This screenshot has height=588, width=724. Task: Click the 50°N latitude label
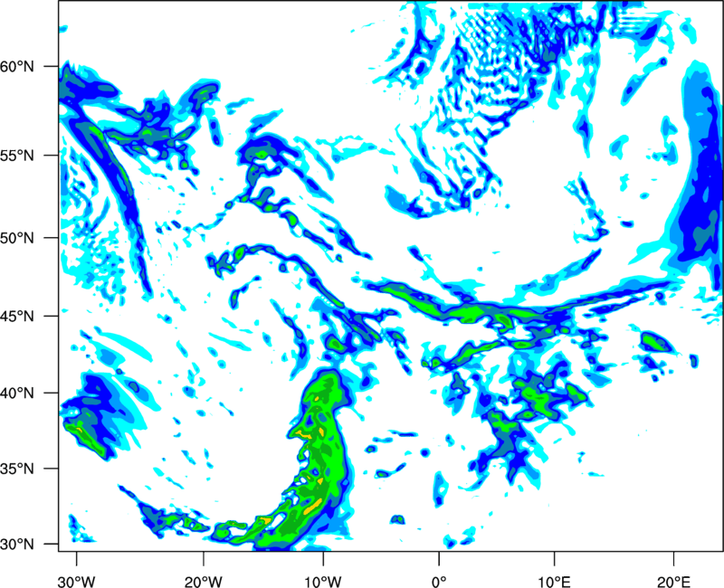click(x=17, y=238)
